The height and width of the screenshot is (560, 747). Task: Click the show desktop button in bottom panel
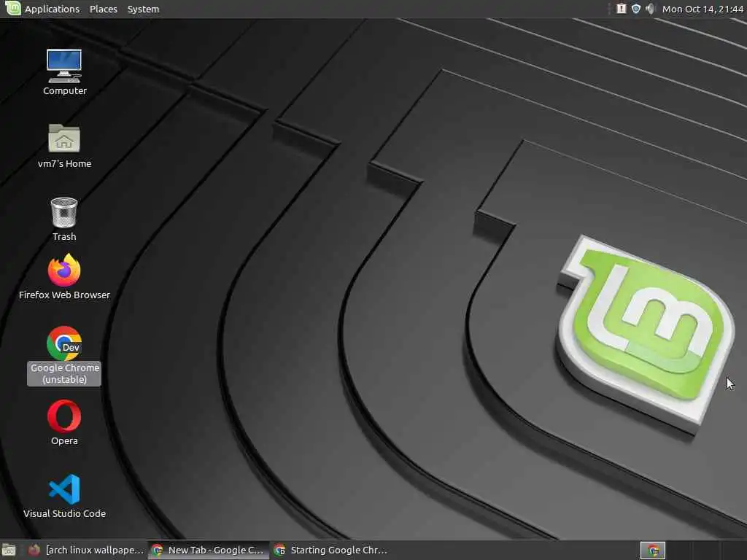pos(9,551)
